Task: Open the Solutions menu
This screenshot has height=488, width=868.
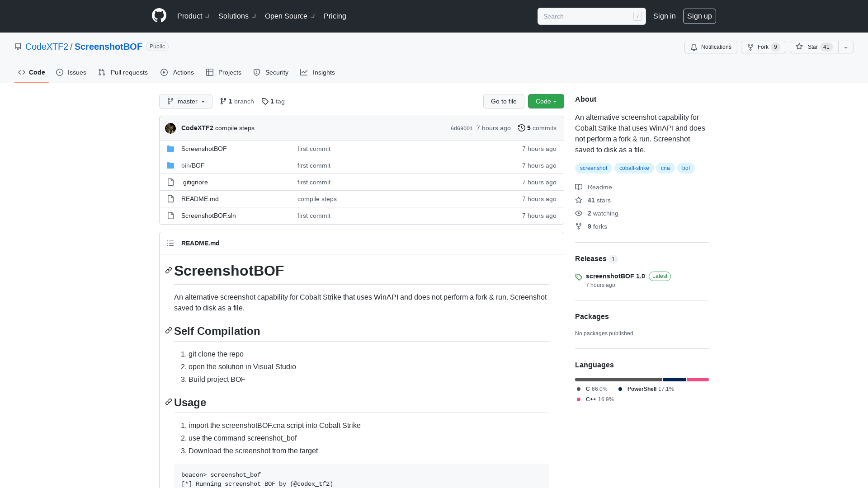Action: click(x=233, y=16)
